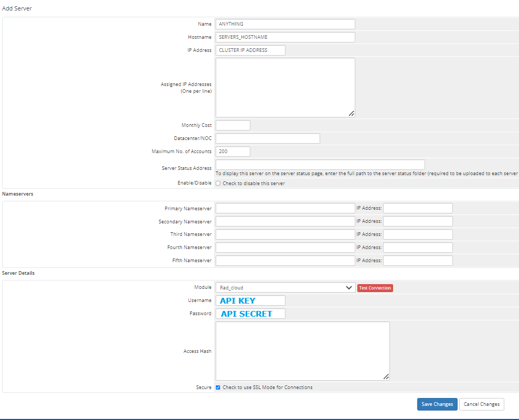The image size is (519, 420).
Task: Click the Secondary Nameserver field
Action: tap(285, 221)
